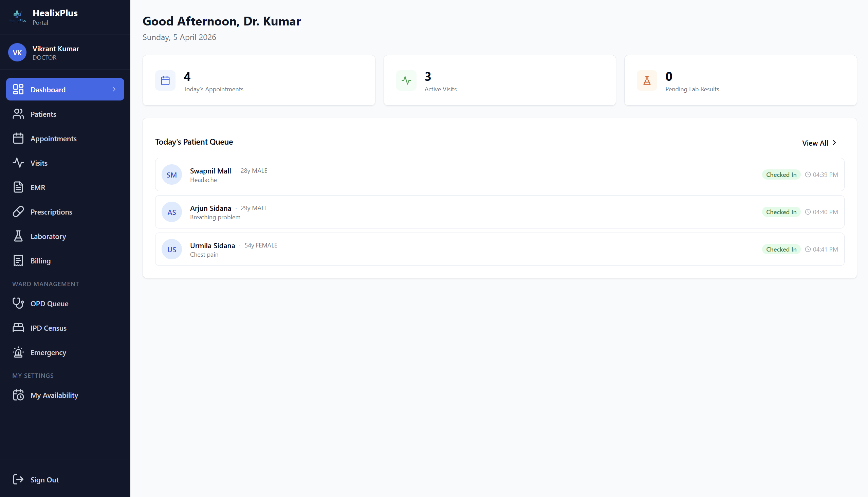
Task: Open Emergency via the alarm icon
Action: (x=18, y=352)
